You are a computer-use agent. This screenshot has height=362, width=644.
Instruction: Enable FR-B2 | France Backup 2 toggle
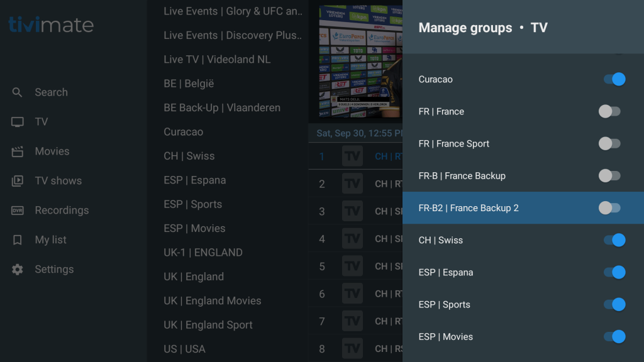[609, 208]
